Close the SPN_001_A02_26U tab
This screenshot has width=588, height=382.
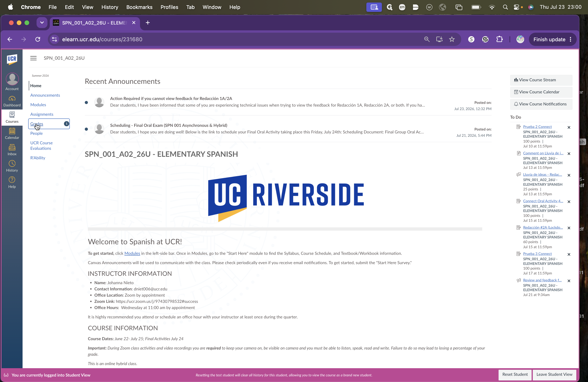tap(134, 23)
